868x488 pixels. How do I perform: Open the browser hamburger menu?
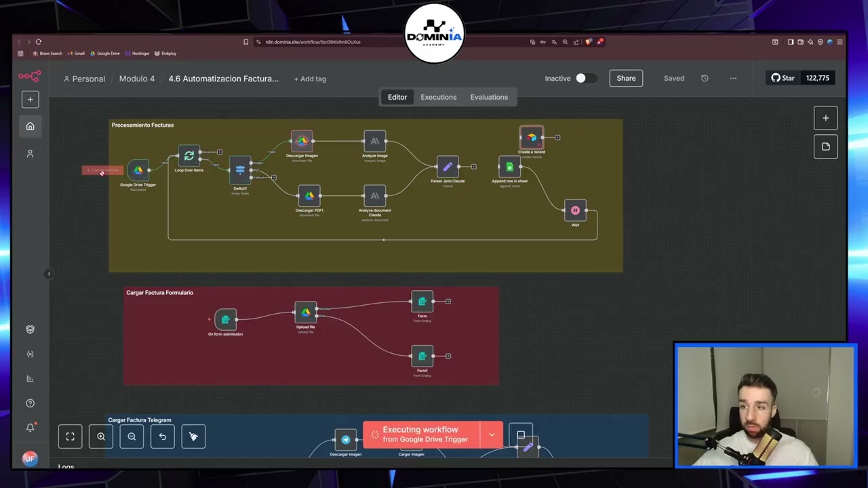tap(840, 42)
